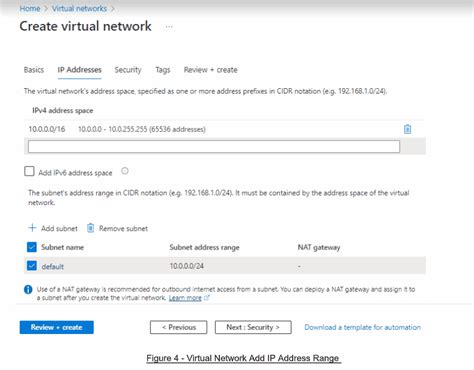Open the Security tab
Viewport: 474px width, 370px height.
click(x=128, y=70)
